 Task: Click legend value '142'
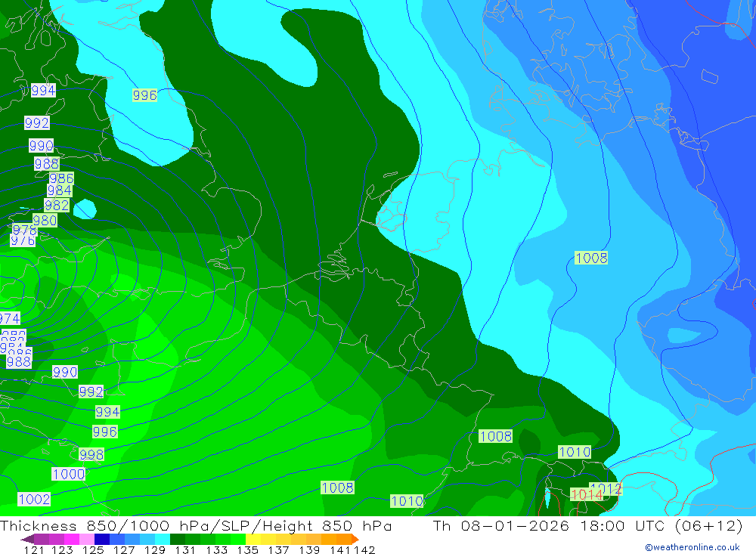tap(364, 550)
